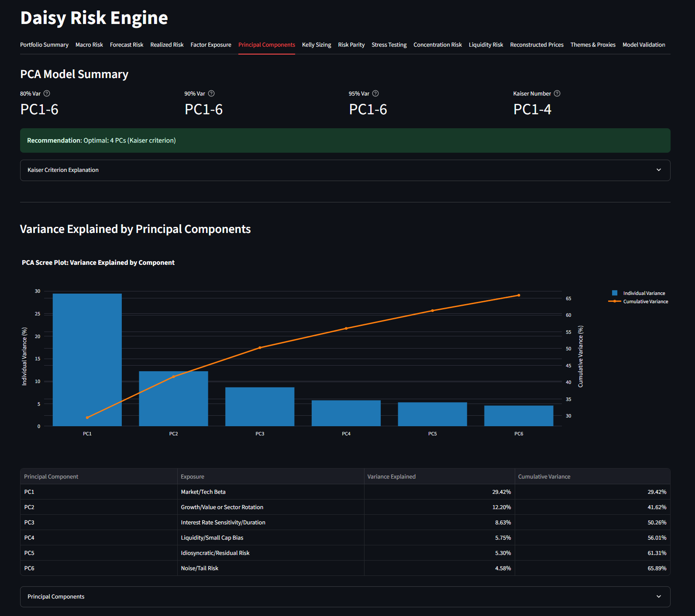Click the Principal Component column header
Image resolution: width=695 pixels, height=616 pixels.
[51, 476]
